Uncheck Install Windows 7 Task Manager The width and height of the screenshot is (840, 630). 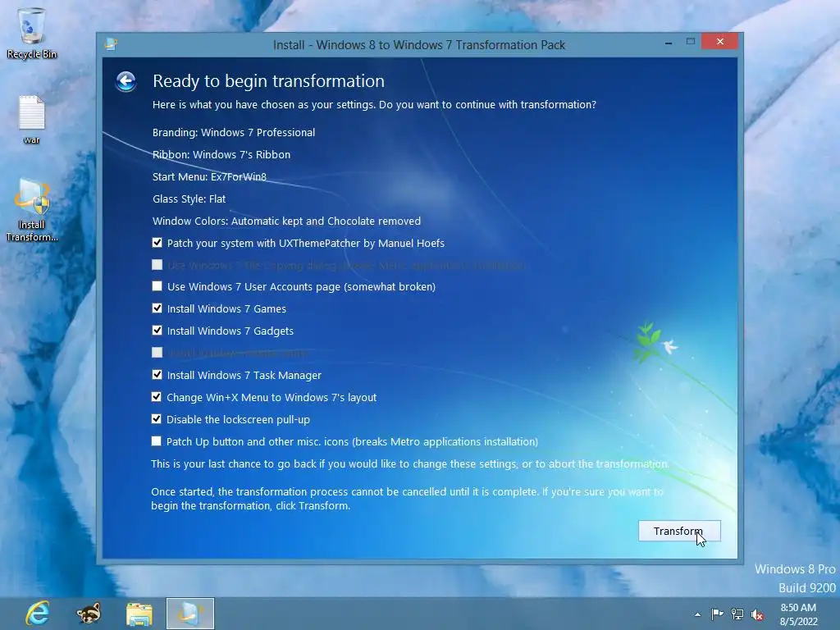pyautogui.click(x=157, y=374)
